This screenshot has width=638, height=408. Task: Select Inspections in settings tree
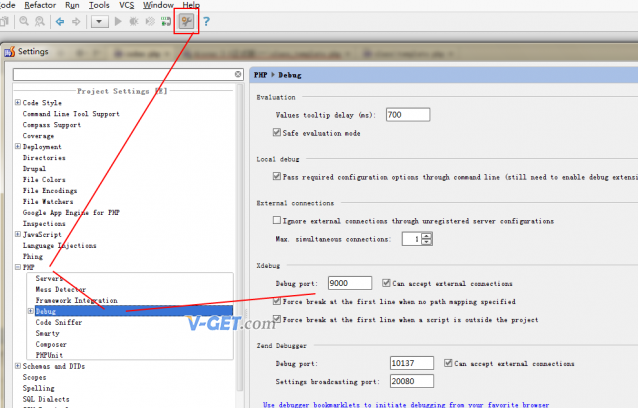click(x=44, y=224)
